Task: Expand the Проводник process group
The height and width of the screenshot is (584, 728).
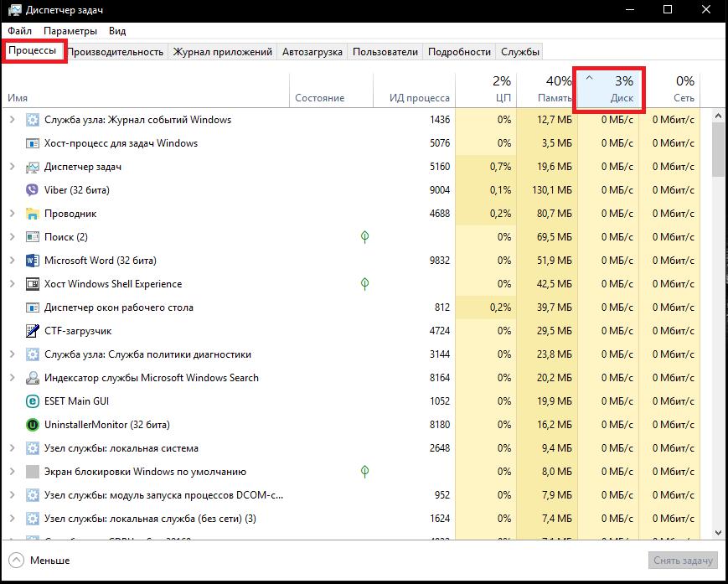Action: point(12,214)
